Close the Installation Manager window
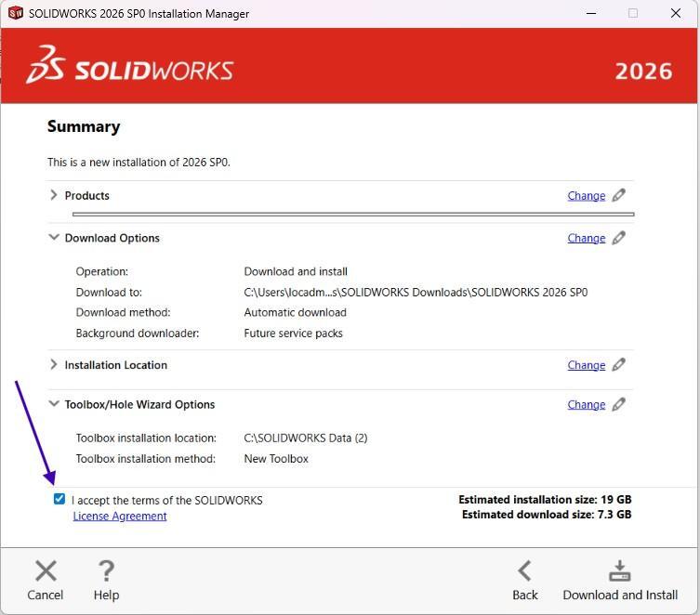 coord(676,13)
